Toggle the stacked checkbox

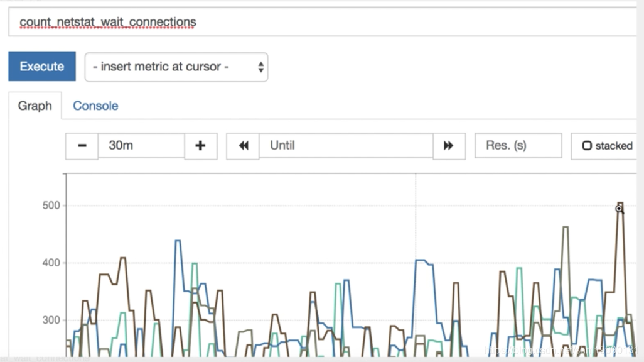588,146
